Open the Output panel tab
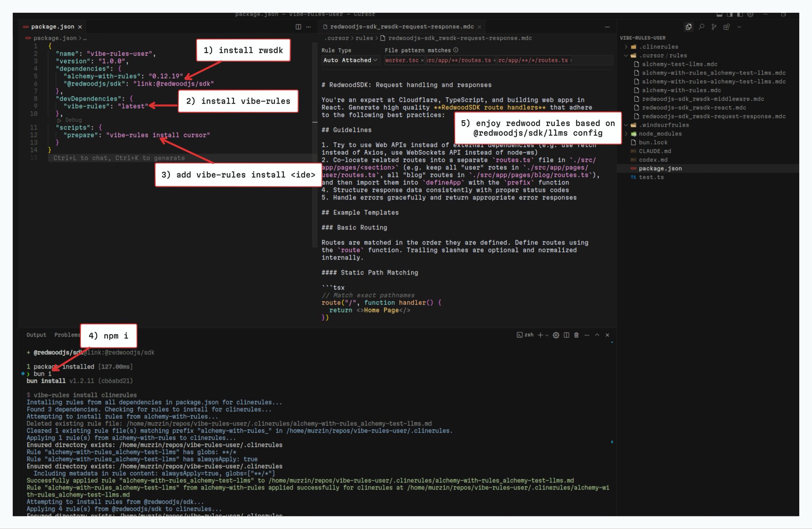 [36, 335]
